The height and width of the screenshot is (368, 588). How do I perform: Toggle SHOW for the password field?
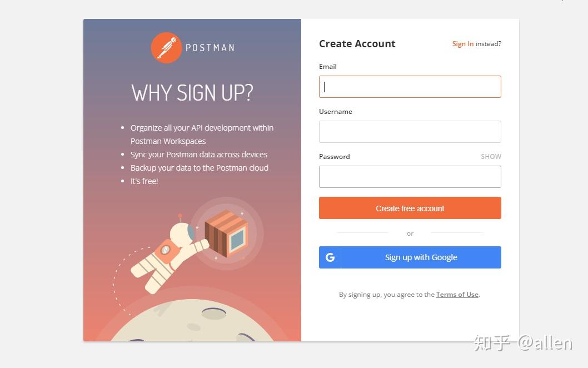(x=491, y=156)
